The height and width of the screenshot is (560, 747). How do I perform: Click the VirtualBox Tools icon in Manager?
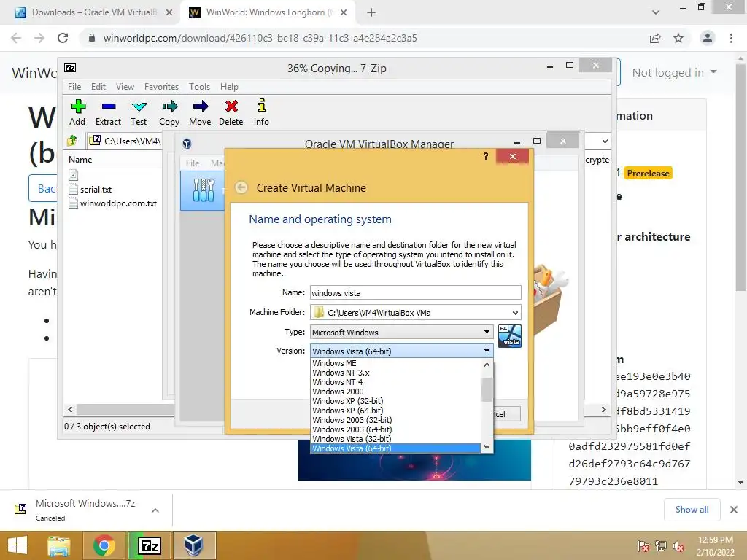[x=204, y=190]
